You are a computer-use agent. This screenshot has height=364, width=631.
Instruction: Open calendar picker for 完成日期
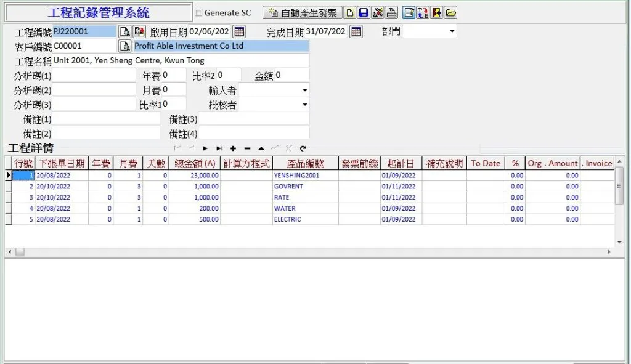click(356, 32)
